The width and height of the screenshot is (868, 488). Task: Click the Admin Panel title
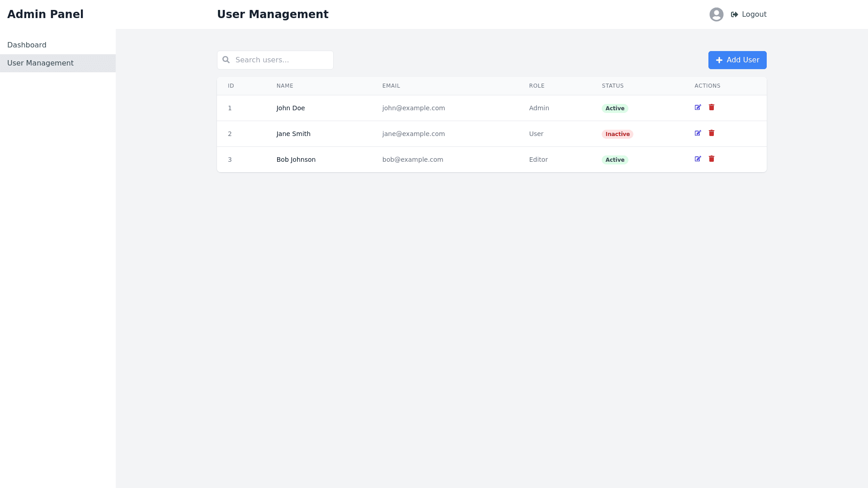pyautogui.click(x=45, y=14)
